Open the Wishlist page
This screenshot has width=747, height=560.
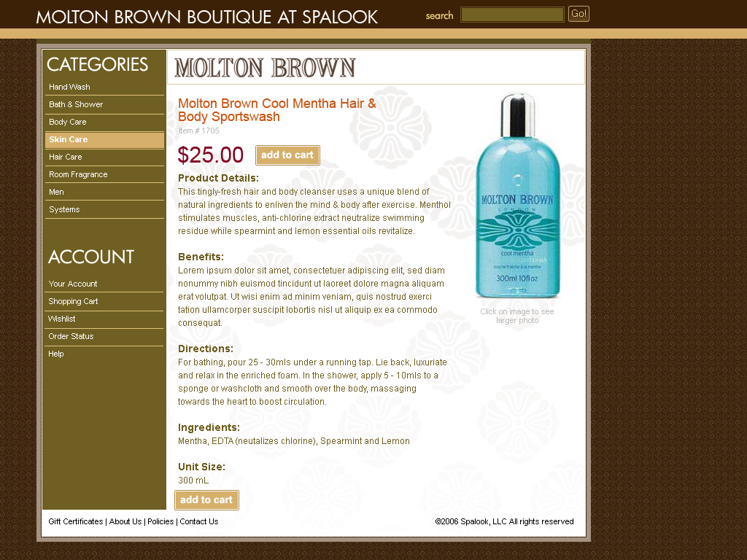[62, 319]
